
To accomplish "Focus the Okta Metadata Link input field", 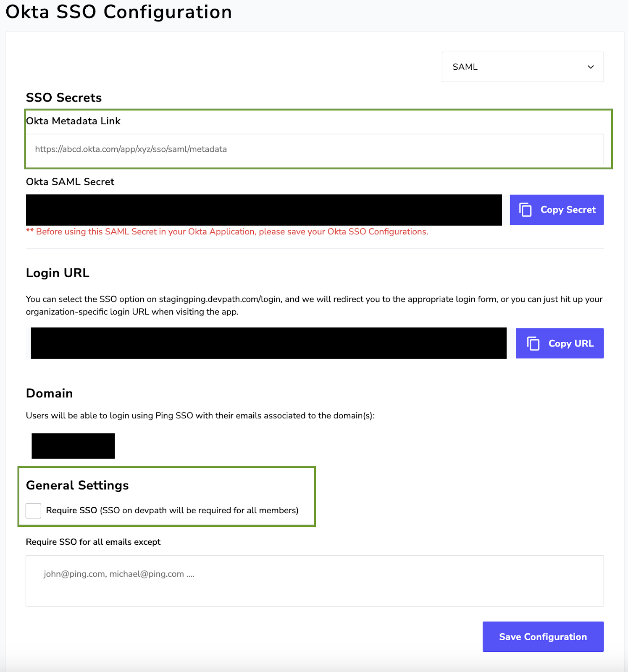I will tap(315, 149).
